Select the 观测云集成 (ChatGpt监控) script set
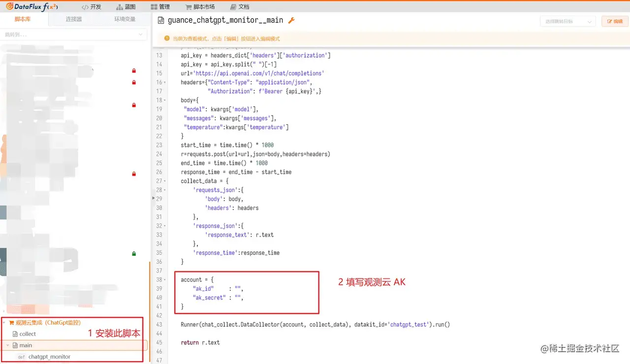 tap(48, 323)
